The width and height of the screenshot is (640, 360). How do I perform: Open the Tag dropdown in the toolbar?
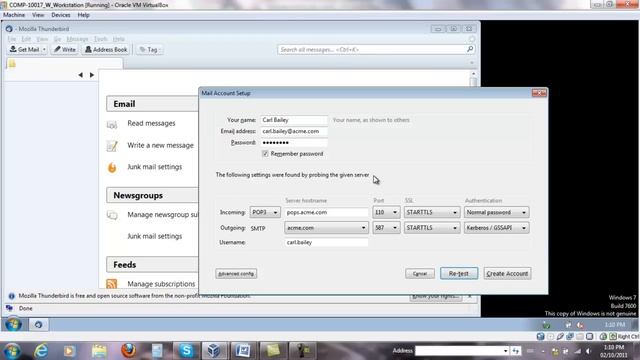pyautogui.click(x=149, y=49)
